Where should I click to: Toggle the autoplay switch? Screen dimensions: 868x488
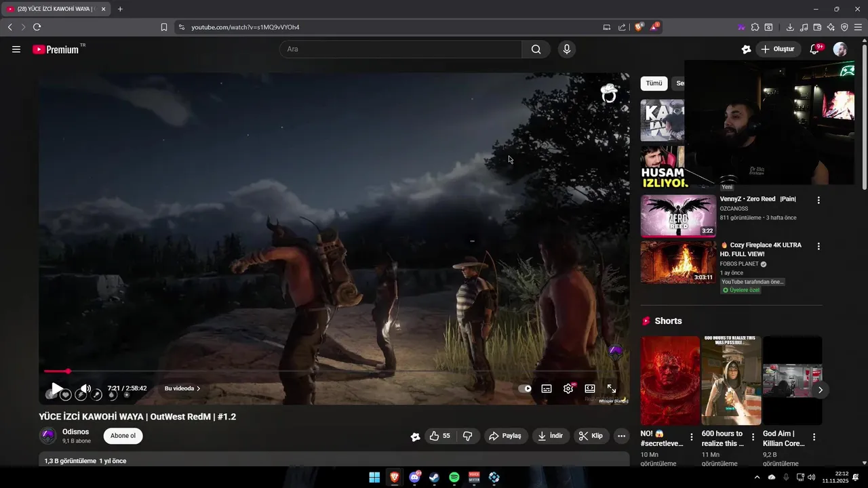(x=525, y=388)
